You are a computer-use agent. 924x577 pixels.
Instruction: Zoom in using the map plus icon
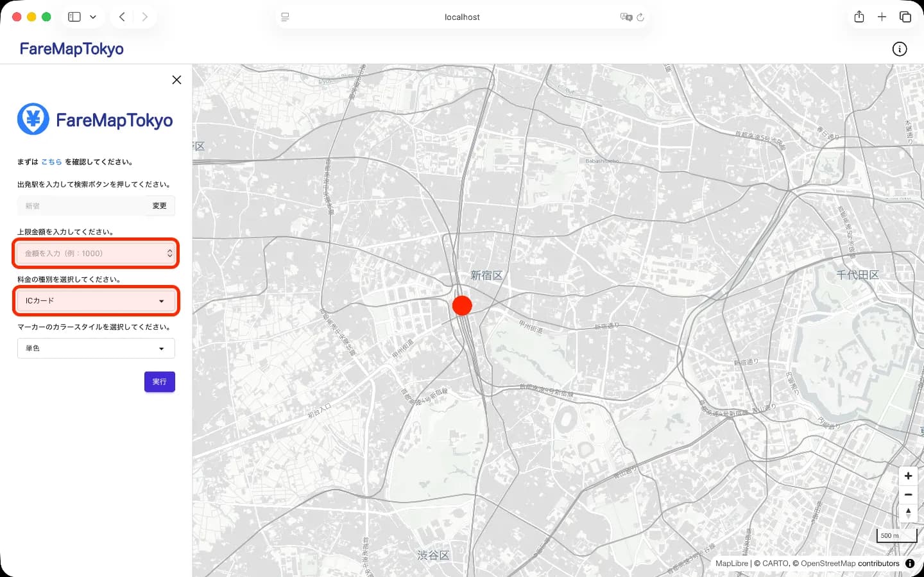908,476
